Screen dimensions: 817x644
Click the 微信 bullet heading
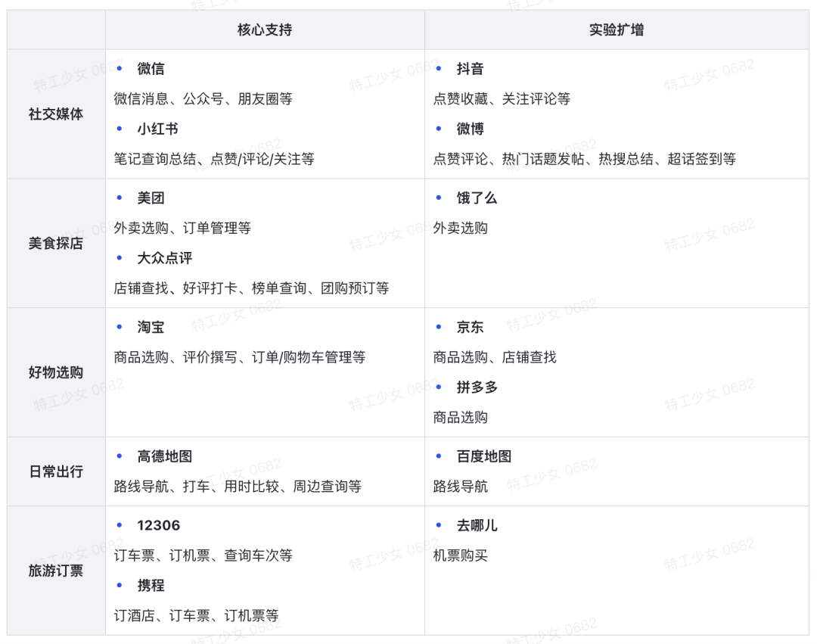coord(151,69)
